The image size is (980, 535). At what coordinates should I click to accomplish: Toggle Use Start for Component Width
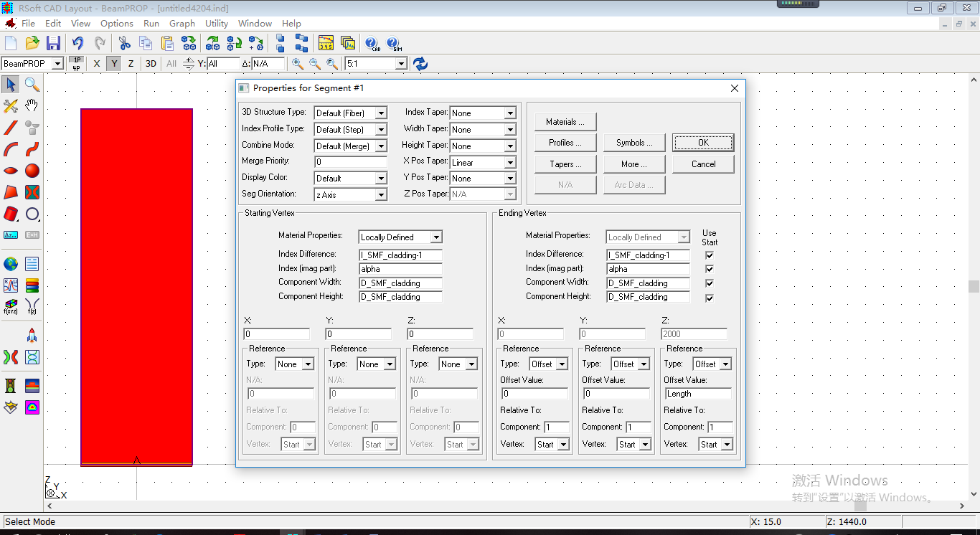tap(710, 283)
